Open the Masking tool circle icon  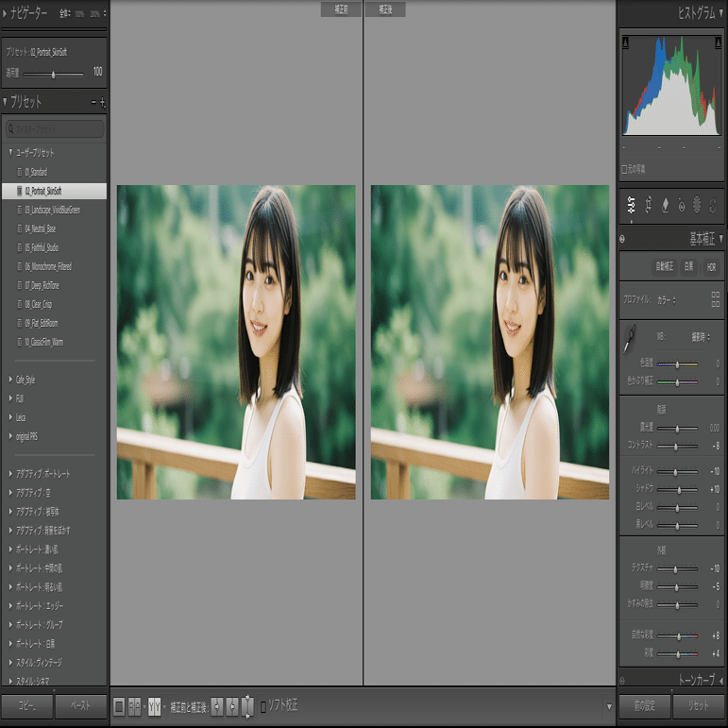coord(697,205)
